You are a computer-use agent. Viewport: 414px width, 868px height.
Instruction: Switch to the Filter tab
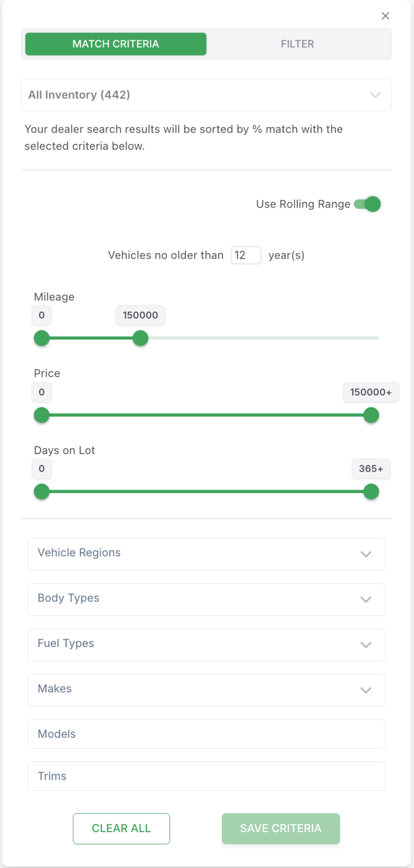[297, 44]
